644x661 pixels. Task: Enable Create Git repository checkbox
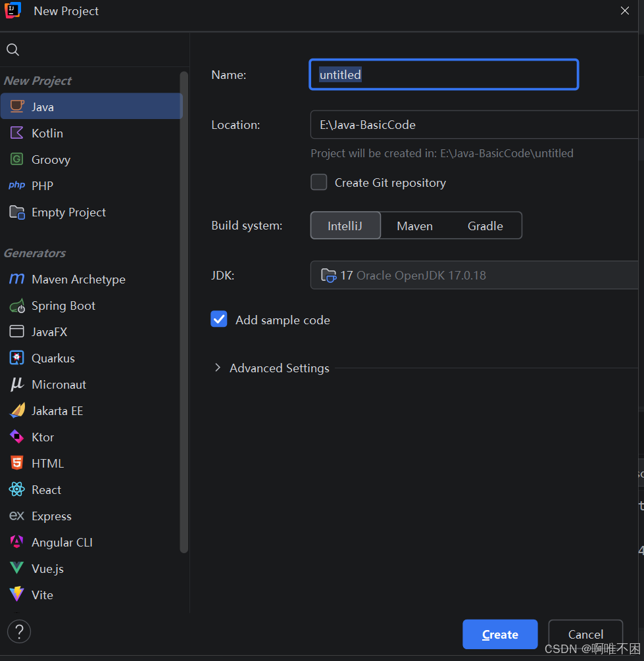319,182
